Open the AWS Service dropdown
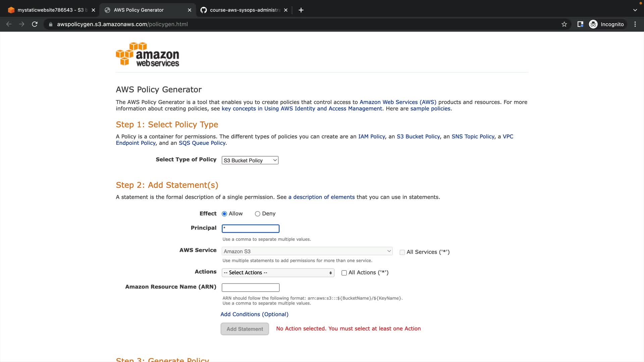This screenshot has height=362, width=644. tap(307, 251)
